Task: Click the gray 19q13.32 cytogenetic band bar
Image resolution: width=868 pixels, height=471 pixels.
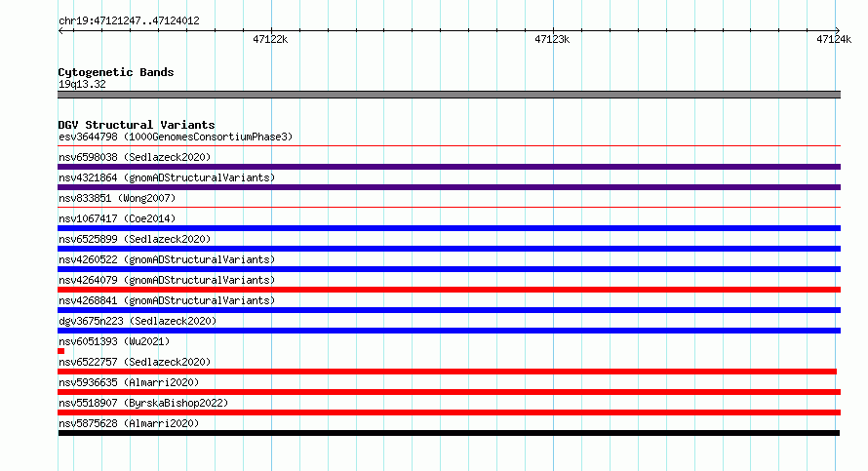Action: (x=449, y=95)
